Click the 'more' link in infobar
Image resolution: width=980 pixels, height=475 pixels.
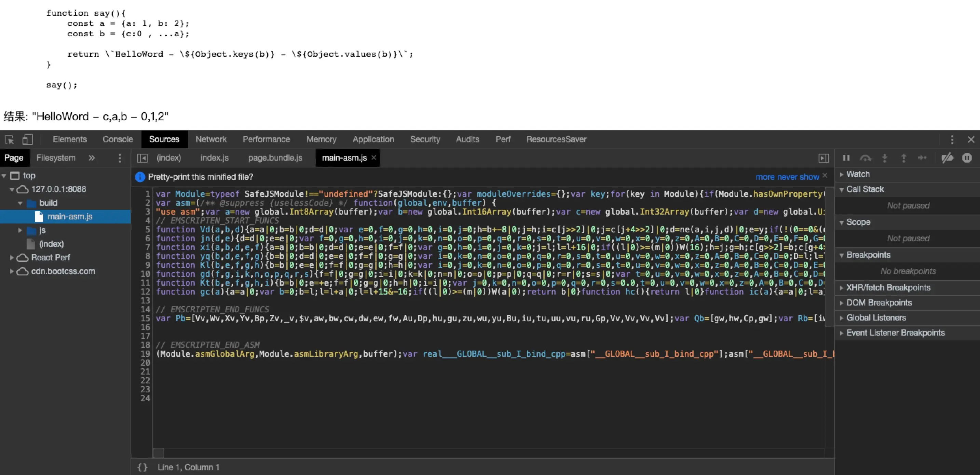coord(765,177)
